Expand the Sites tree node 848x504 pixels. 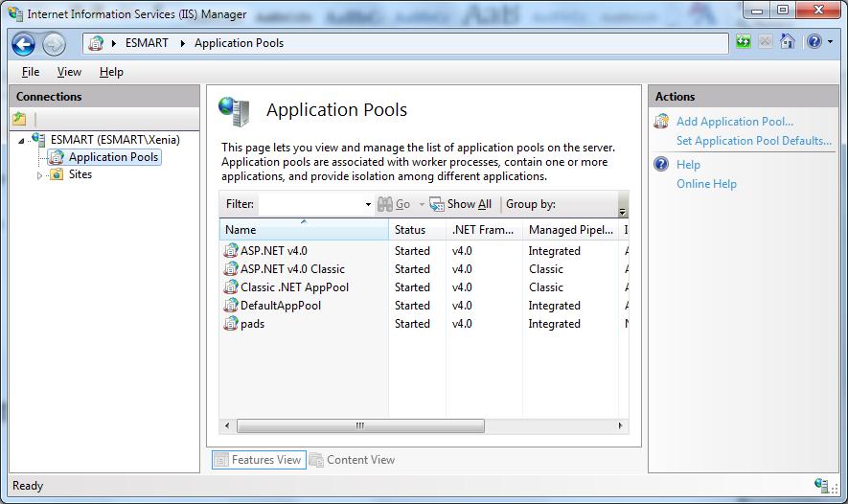pyautogui.click(x=39, y=175)
